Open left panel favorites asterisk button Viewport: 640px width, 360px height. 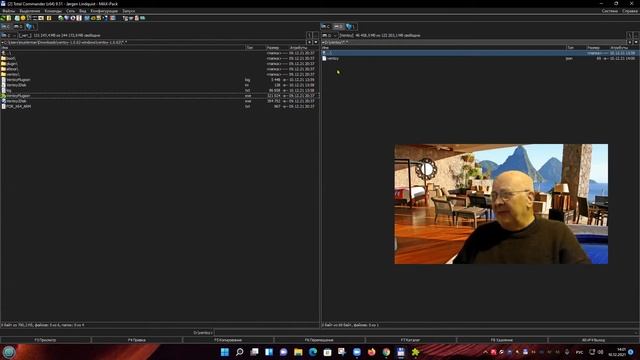pos(309,42)
